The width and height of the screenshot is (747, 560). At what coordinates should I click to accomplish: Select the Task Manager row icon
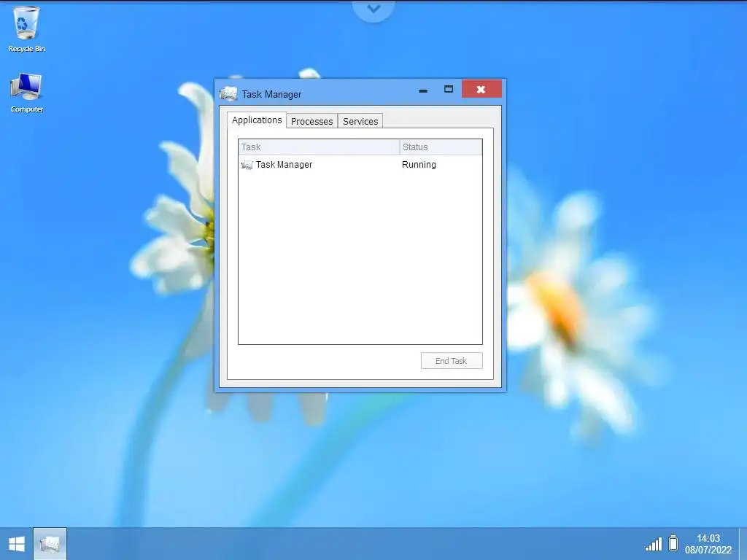click(247, 165)
